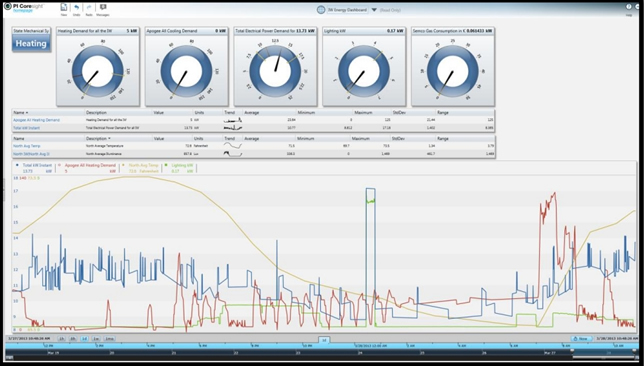Click the Redo arrow icon
Screen dimensions: 644x366
pyautogui.click(x=89, y=8)
